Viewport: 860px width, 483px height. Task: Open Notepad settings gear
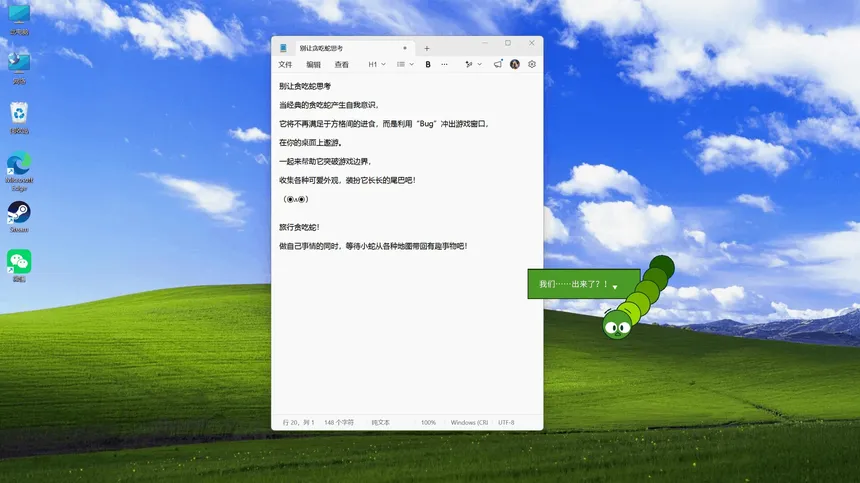point(532,64)
